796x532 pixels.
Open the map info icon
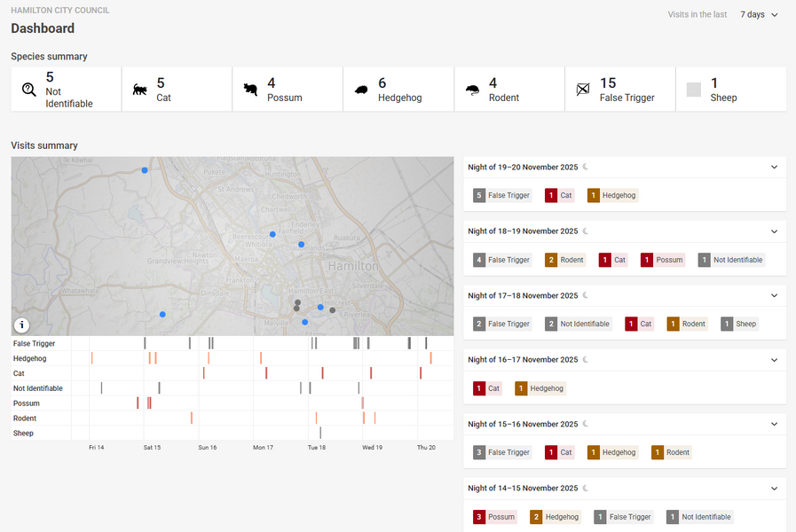click(x=23, y=325)
